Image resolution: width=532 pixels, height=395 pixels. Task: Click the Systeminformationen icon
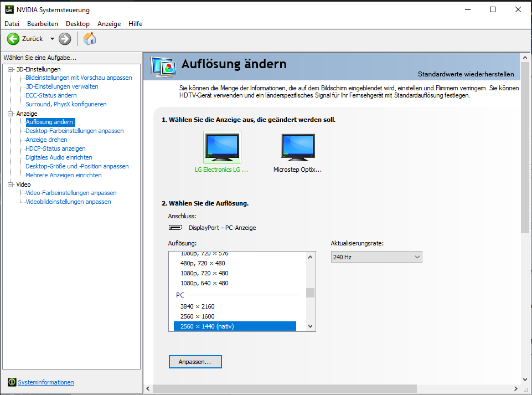(12, 382)
